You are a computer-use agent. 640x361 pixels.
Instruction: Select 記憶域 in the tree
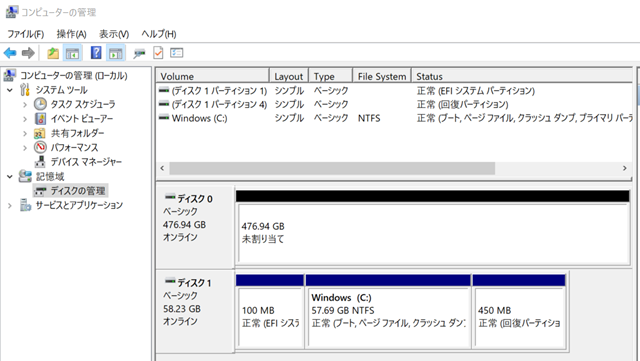point(50,176)
